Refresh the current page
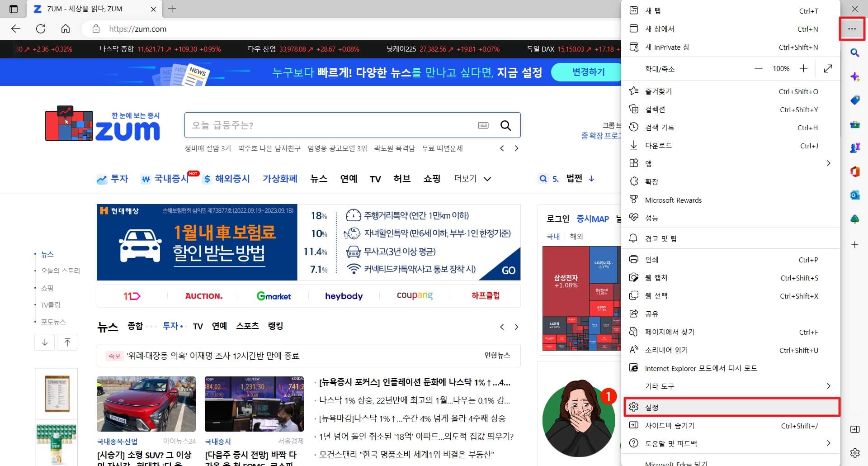Viewport: 868px width, 466px height. (41, 29)
